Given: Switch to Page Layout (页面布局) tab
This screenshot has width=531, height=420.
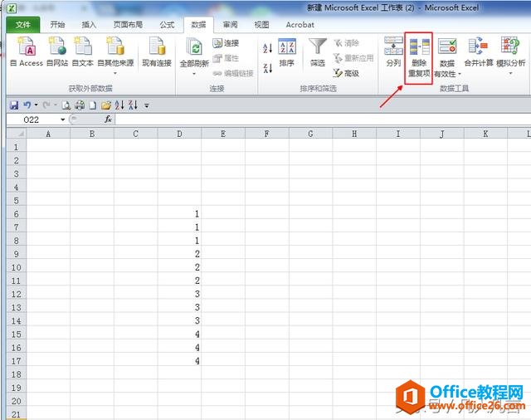Looking at the screenshot, I should tap(128, 25).
